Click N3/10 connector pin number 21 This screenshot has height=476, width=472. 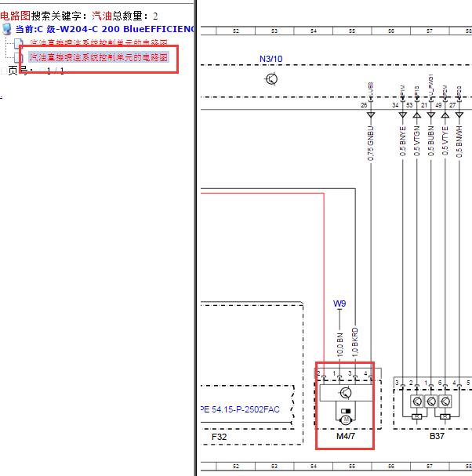(424, 105)
